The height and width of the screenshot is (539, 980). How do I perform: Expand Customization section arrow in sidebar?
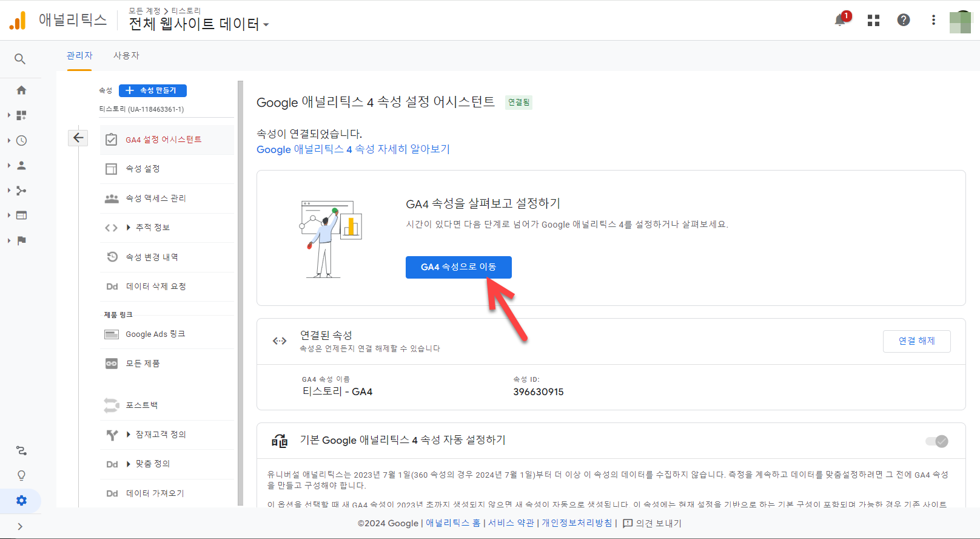point(8,115)
